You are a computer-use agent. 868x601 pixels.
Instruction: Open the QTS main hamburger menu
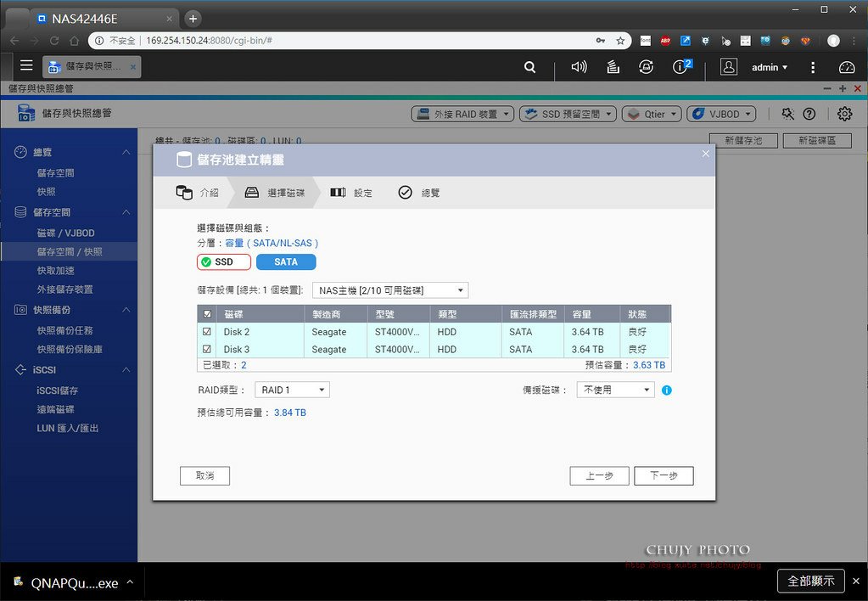[x=26, y=65]
